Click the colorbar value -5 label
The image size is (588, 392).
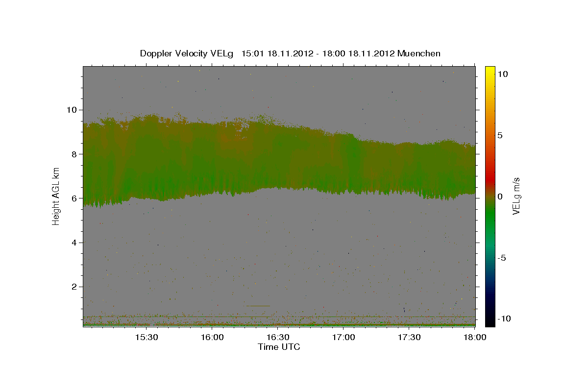click(502, 258)
